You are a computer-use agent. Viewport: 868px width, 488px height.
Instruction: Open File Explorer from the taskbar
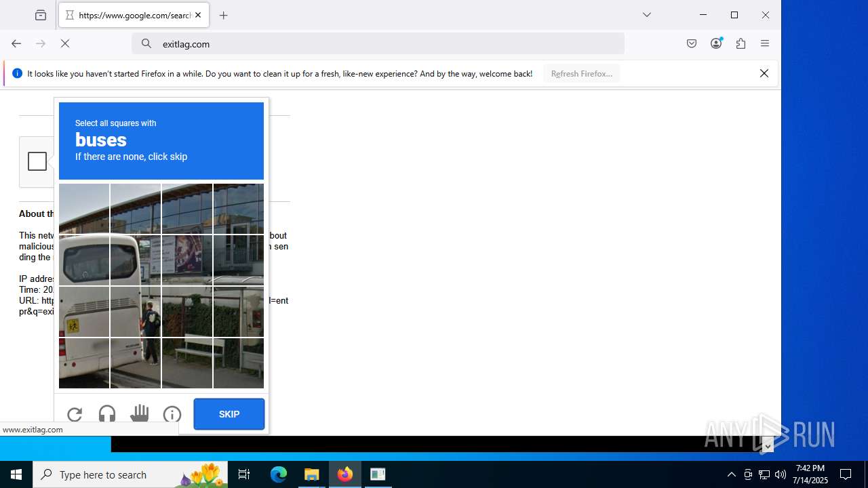coord(312,474)
